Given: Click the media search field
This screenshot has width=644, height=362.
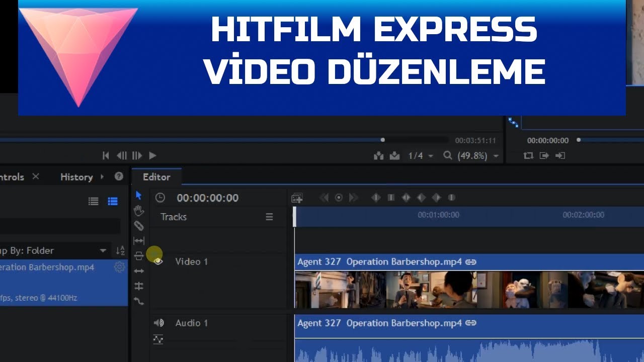Looking at the screenshot, I should [60, 226].
